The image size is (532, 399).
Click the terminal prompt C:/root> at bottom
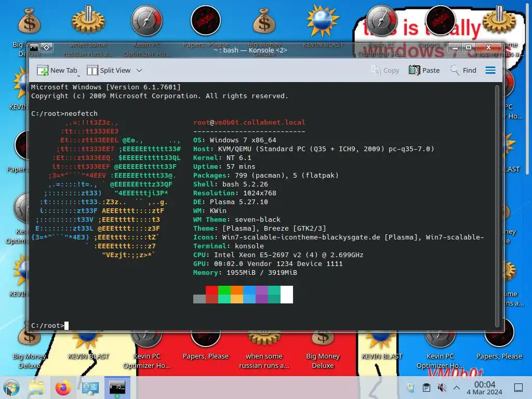click(x=47, y=325)
